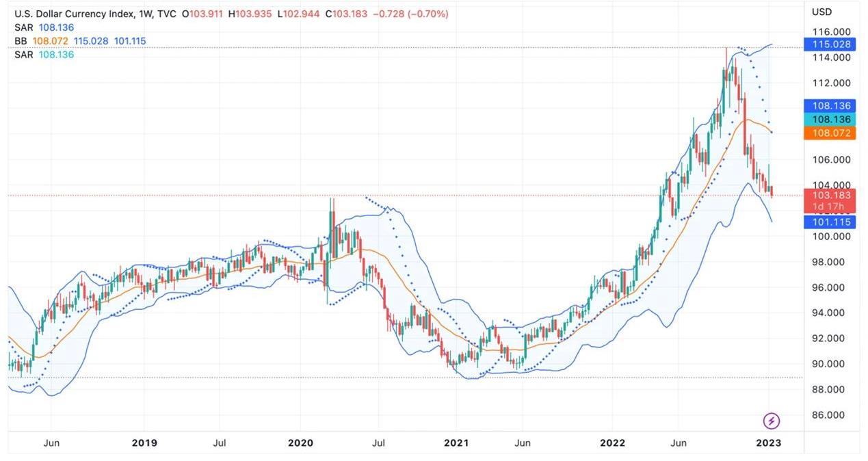Click the 86.000 tick on price axis
The height and width of the screenshot is (461, 868).
coord(831,415)
